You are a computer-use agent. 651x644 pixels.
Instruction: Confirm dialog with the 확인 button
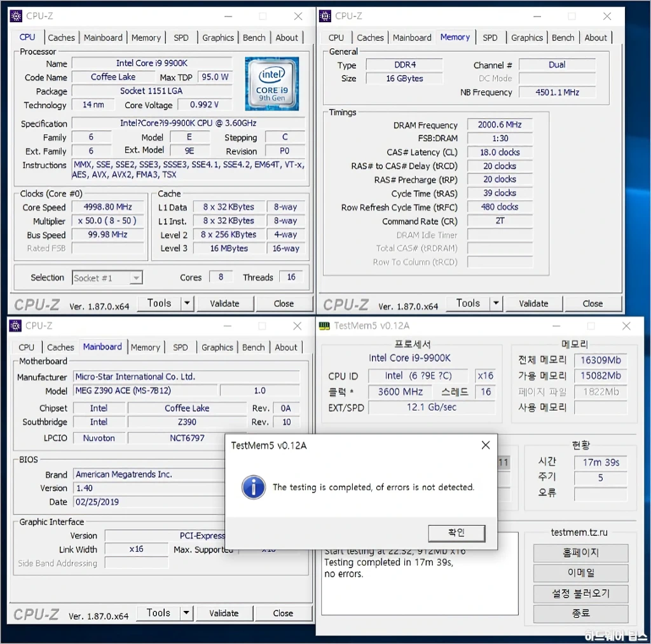pyautogui.click(x=456, y=533)
